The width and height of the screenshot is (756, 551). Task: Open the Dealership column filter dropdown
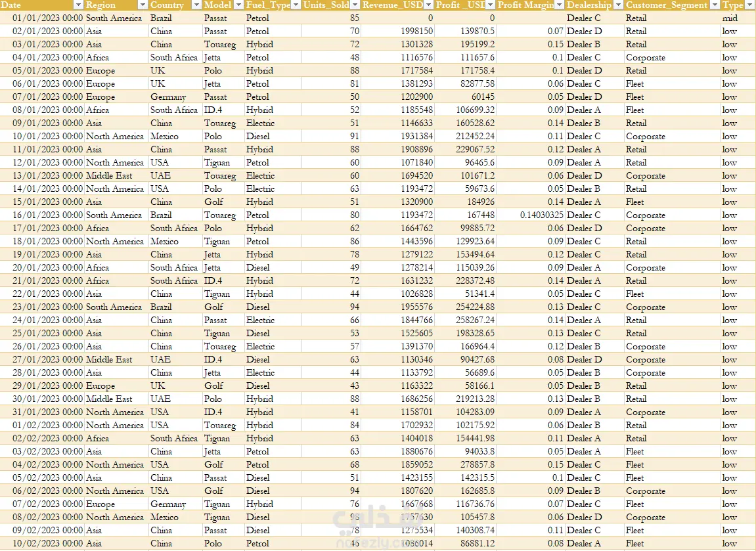[x=617, y=5]
